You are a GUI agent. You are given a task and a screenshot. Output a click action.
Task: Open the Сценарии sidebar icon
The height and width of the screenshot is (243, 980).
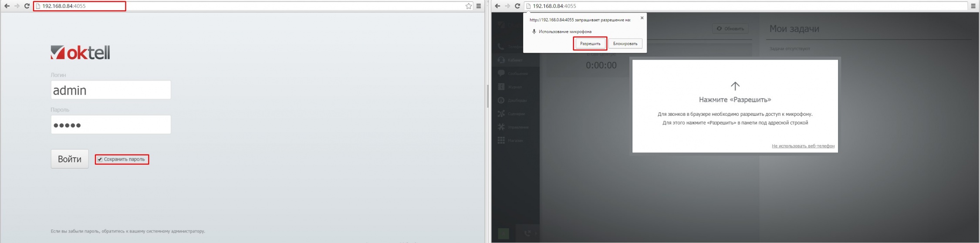[501, 114]
